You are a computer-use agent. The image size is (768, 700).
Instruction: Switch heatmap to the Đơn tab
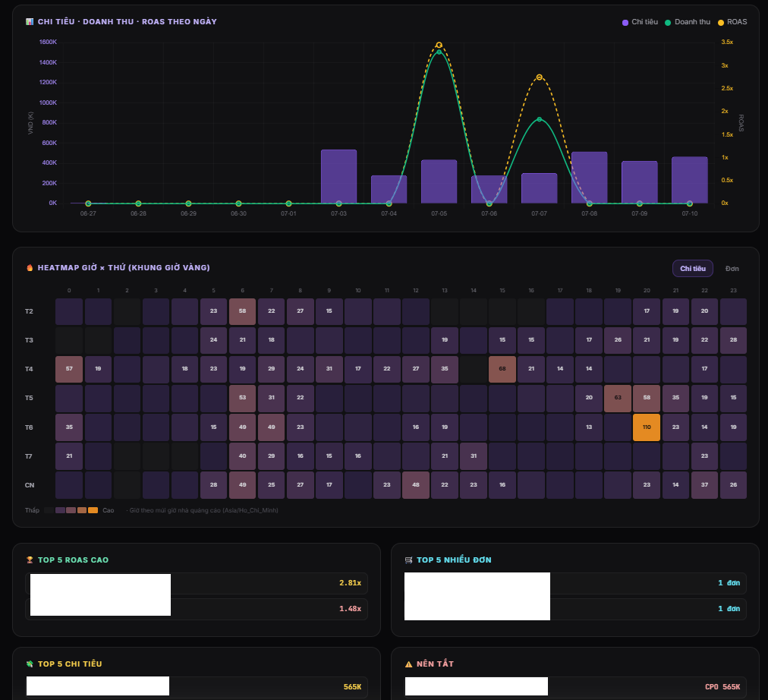click(732, 269)
